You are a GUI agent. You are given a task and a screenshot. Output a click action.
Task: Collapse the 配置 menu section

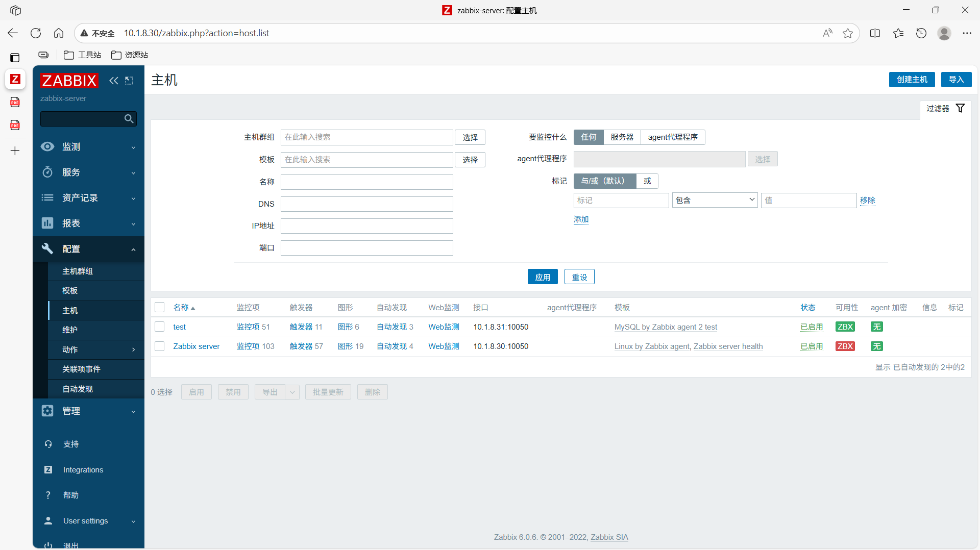pos(88,249)
